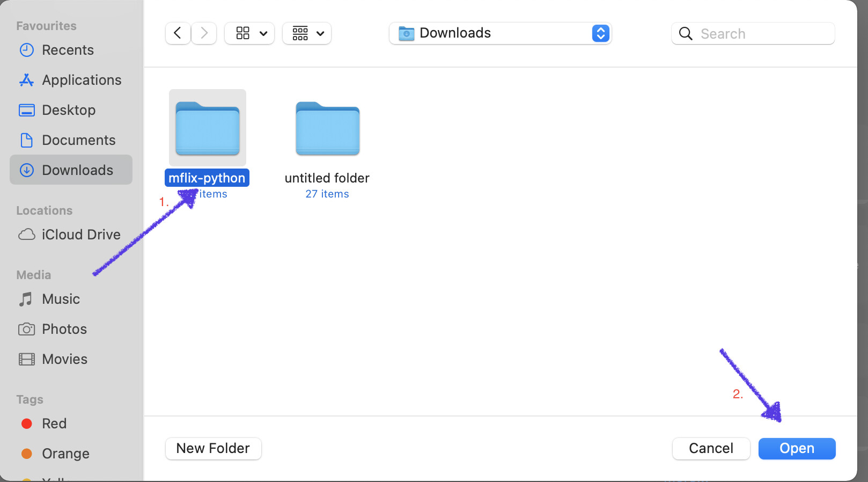Open the icon view options dropdown

[x=249, y=33]
